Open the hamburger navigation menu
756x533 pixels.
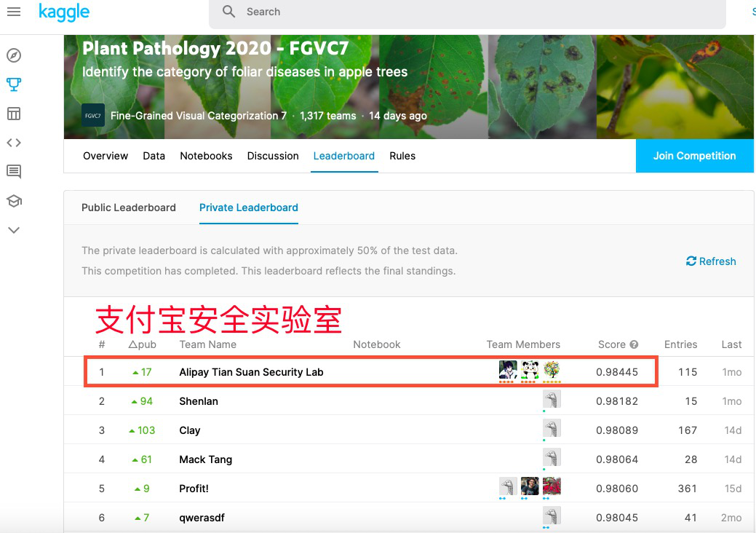coord(14,12)
